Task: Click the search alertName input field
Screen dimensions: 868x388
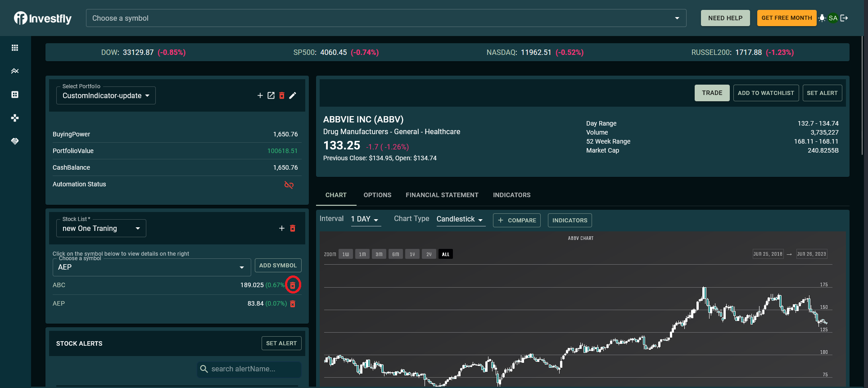Action: [x=249, y=369]
